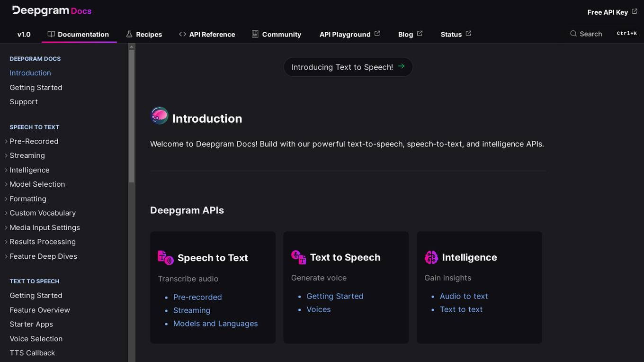The width and height of the screenshot is (644, 362).
Task: Click the Introduction heading brain icon
Action: coord(159,116)
